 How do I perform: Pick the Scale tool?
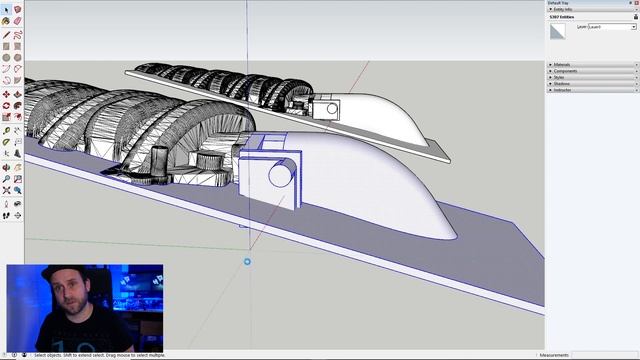click(x=6, y=117)
